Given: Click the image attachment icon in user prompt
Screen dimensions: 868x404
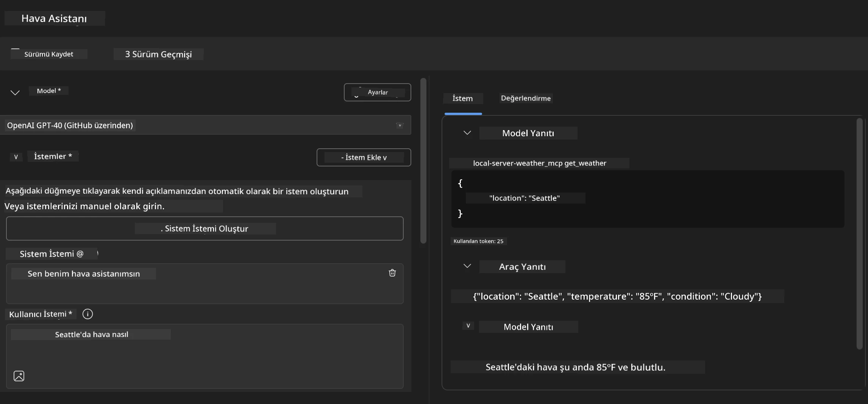Looking at the screenshot, I should point(19,376).
